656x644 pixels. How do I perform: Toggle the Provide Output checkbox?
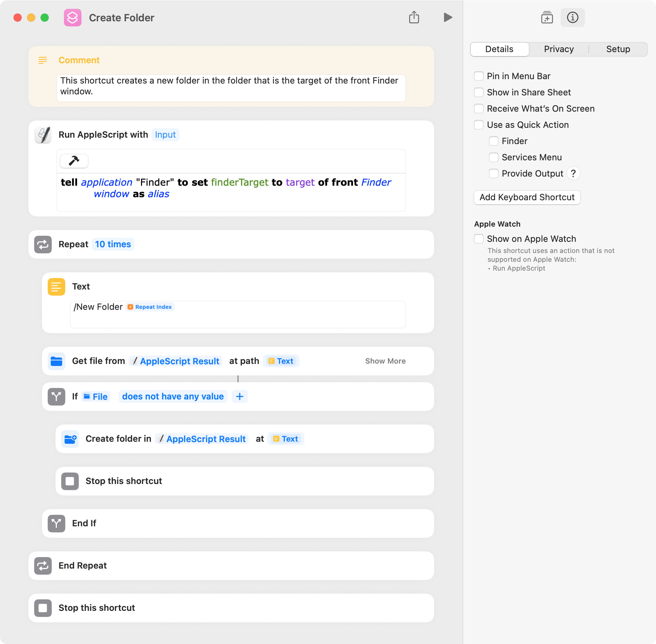point(494,174)
